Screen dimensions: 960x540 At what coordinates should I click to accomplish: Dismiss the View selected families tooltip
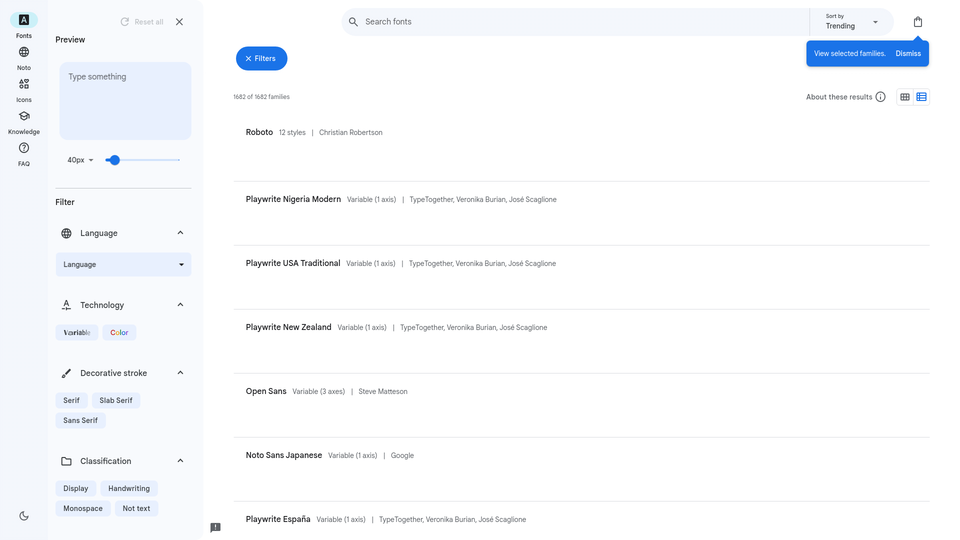(x=908, y=53)
